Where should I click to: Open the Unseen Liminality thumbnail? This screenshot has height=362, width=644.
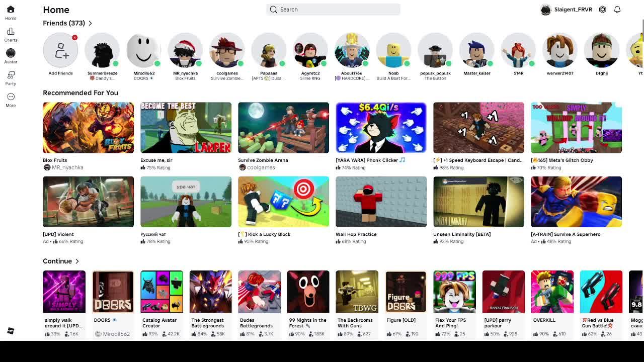click(478, 202)
